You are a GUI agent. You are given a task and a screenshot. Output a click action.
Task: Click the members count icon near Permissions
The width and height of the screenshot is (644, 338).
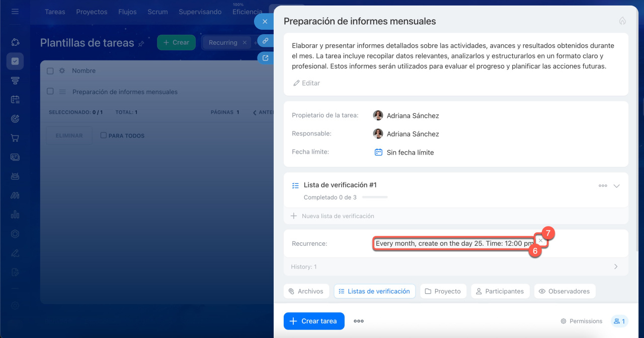(x=619, y=321)
